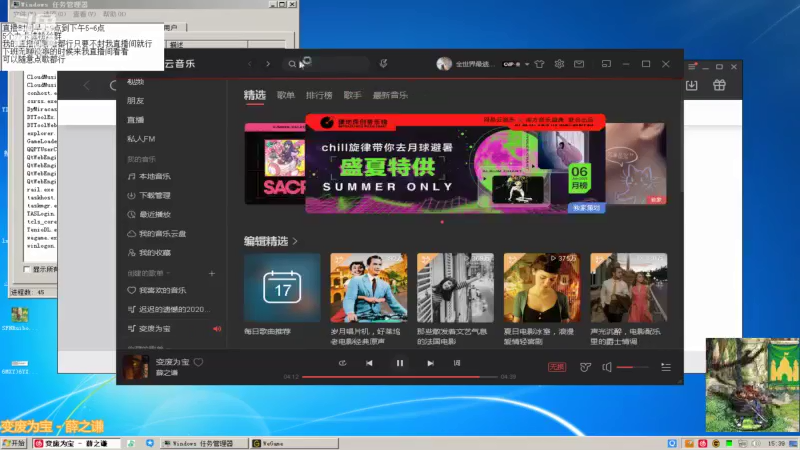Open user profile avatar in title bar
Screen dimensions: 800x450
pyautogui.click(x=444, y=64)
